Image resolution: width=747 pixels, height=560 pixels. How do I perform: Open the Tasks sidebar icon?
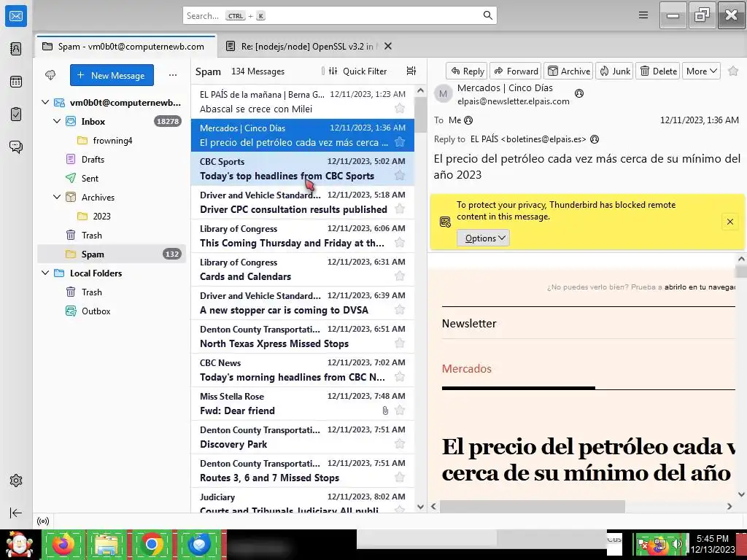(x=16, y=114)
